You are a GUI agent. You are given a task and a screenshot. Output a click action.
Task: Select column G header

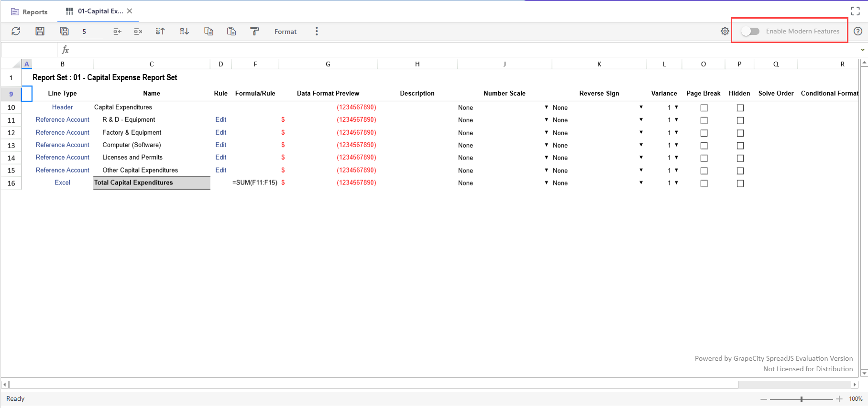point(328,64)
